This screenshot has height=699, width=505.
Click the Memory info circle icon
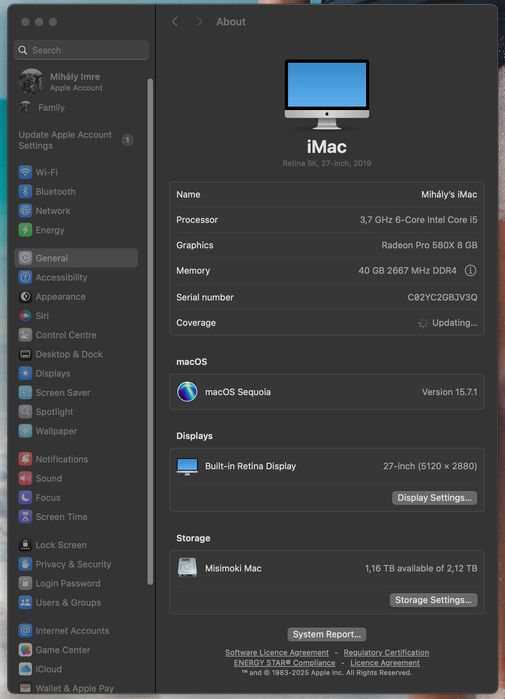470,271
